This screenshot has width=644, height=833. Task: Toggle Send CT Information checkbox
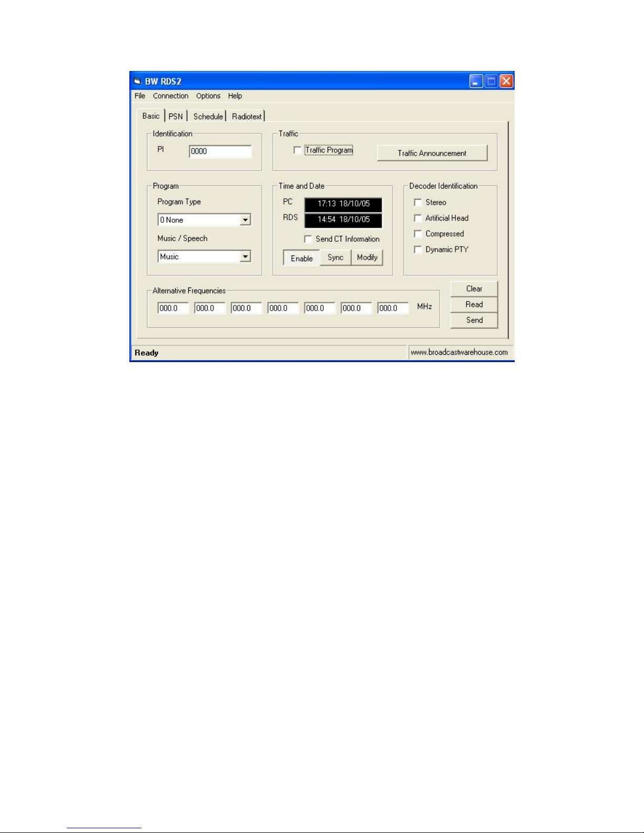[308, 239]
